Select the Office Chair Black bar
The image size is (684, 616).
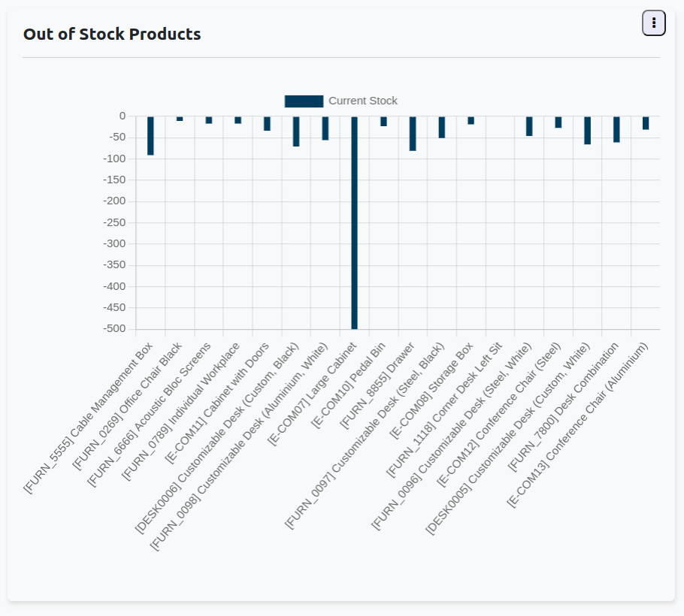[x=180, y=119]
